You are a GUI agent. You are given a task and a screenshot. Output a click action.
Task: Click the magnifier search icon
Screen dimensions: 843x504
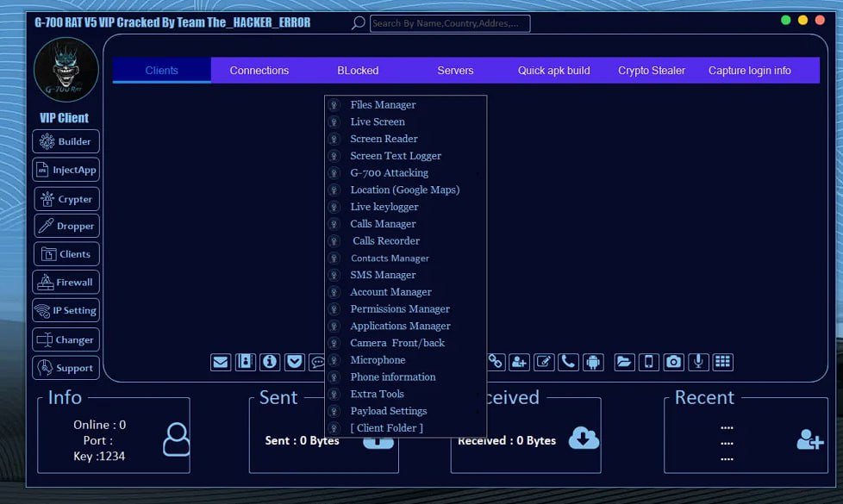358,23
